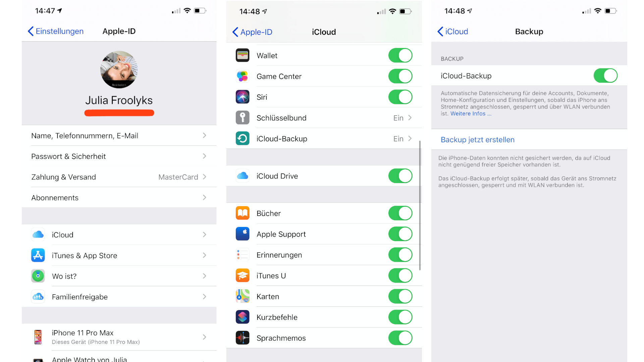The height and width of the screenshot is (362, 644).
Task: Open Wo ist? settings
Action: click(119, 276)
